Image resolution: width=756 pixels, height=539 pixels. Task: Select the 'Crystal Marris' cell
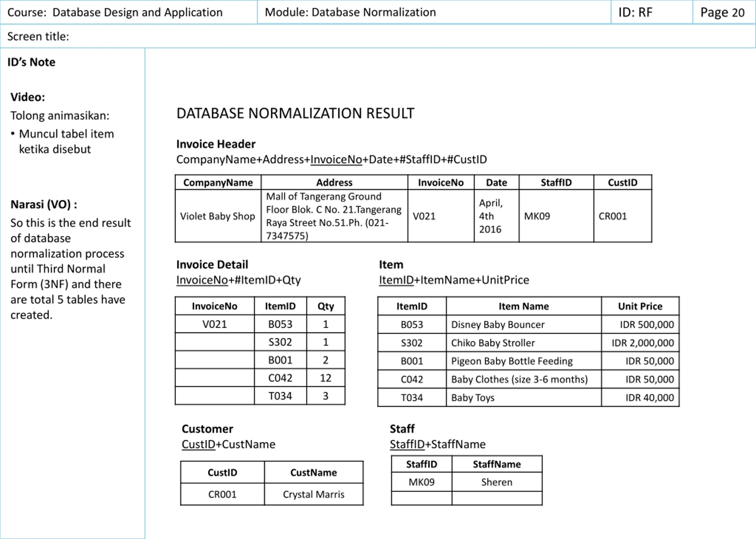pos(314,494)
